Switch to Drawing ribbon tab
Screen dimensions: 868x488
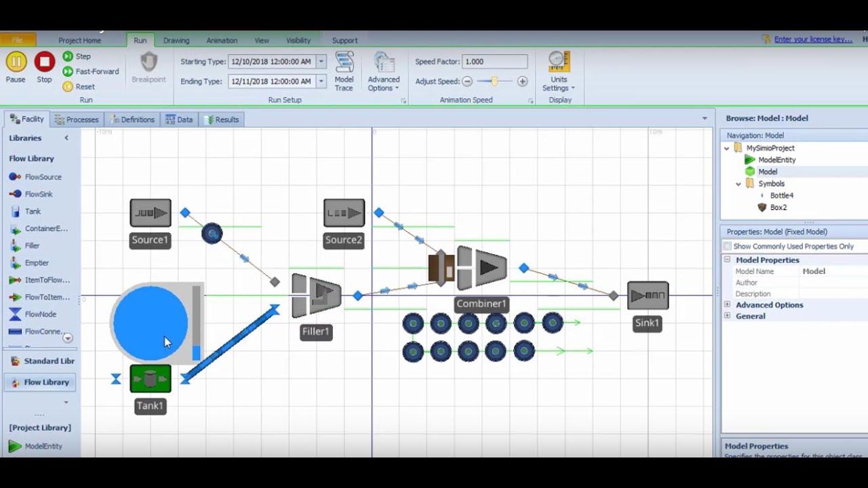[x=176, y=41]
